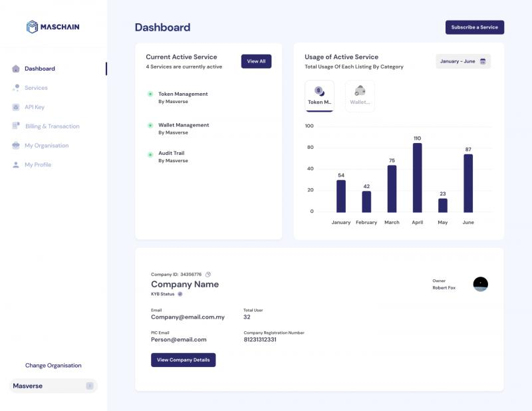Click the My Profile person icon
Viewport: 532px width, 411px height.
coord(16,165)
